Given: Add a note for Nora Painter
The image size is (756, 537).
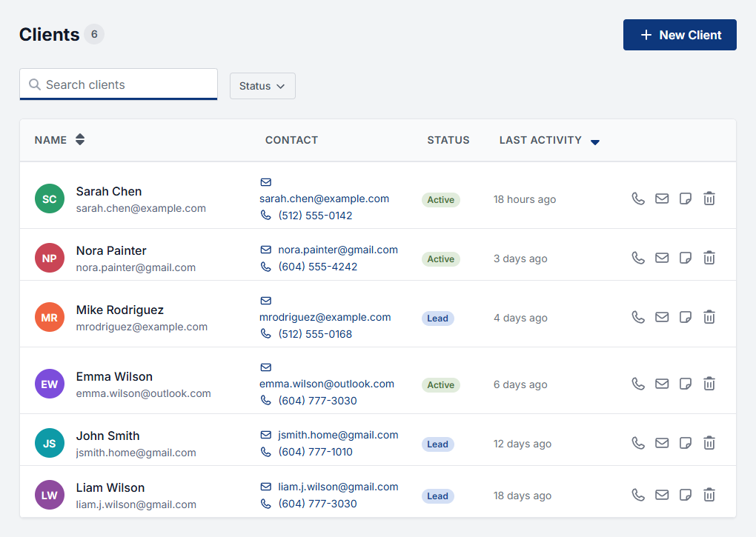Looking at the screenshot, I should coord(685,258).
